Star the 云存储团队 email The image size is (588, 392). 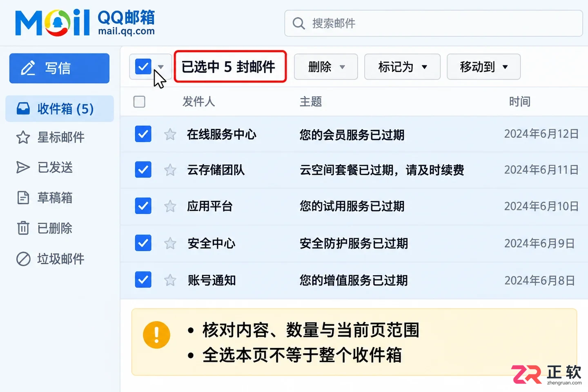coord(170,170)
